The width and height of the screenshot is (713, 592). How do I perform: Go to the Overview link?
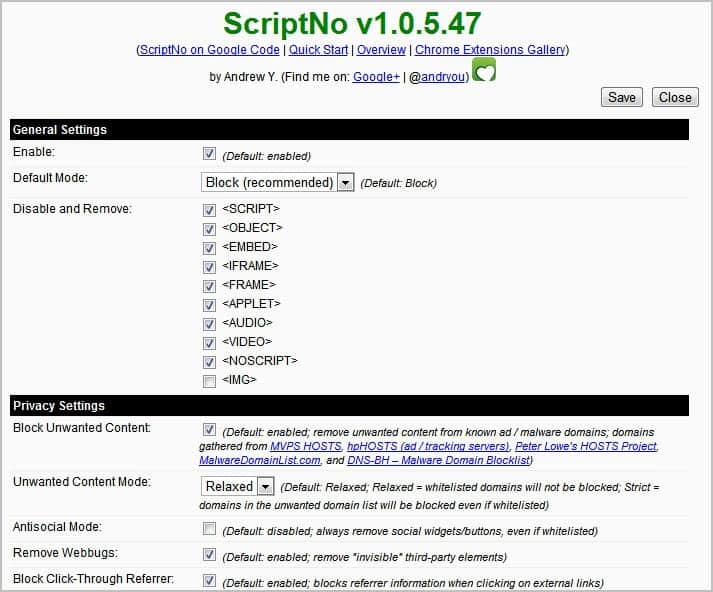[382, 49]
